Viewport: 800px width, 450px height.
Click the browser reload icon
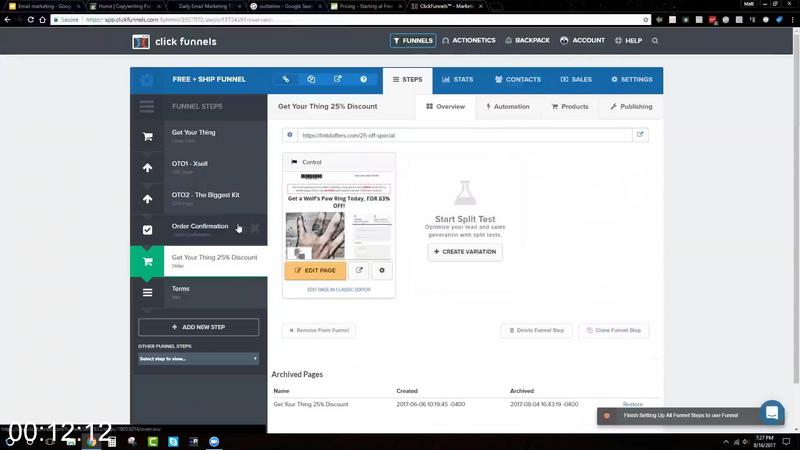tap(31, 20)
